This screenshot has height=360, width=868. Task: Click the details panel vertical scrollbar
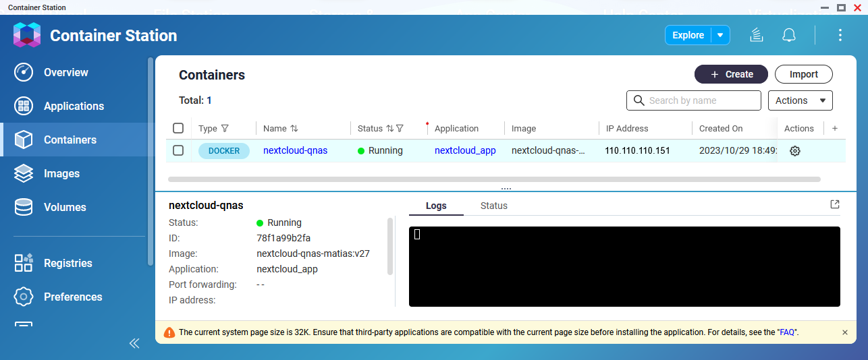(390, 246)
